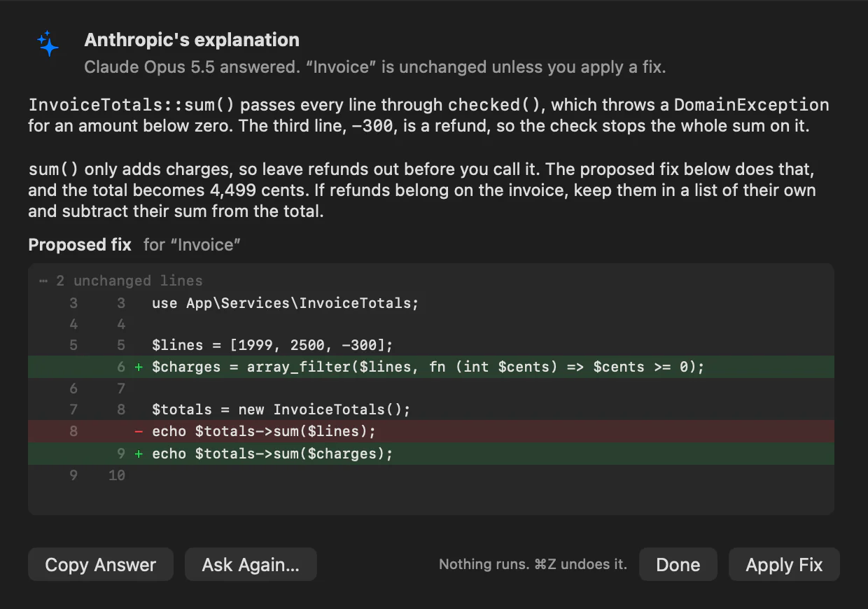Click old line number 8 in the diff gutter
Viewport: 868px width, 609px height.
pos(73,431)
